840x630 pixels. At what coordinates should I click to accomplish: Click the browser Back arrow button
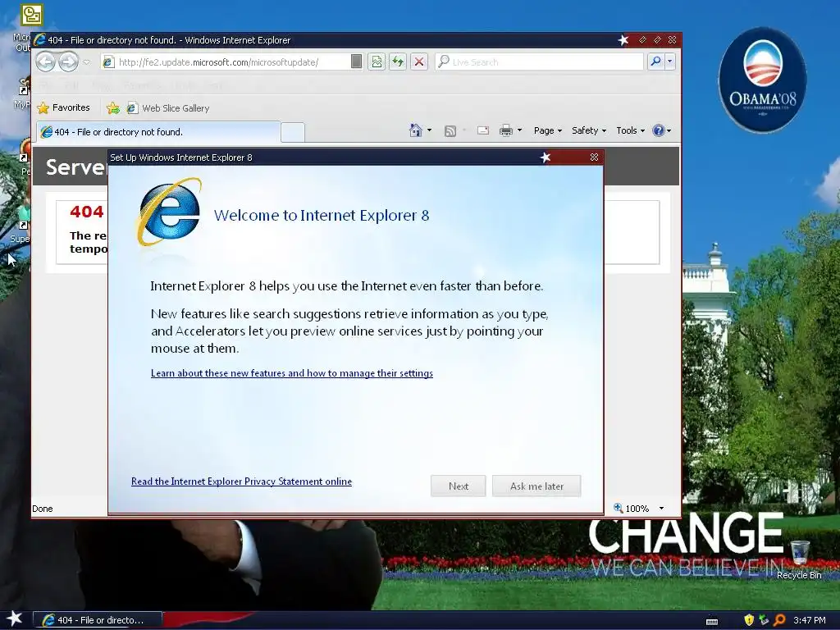tap(46, 62)
